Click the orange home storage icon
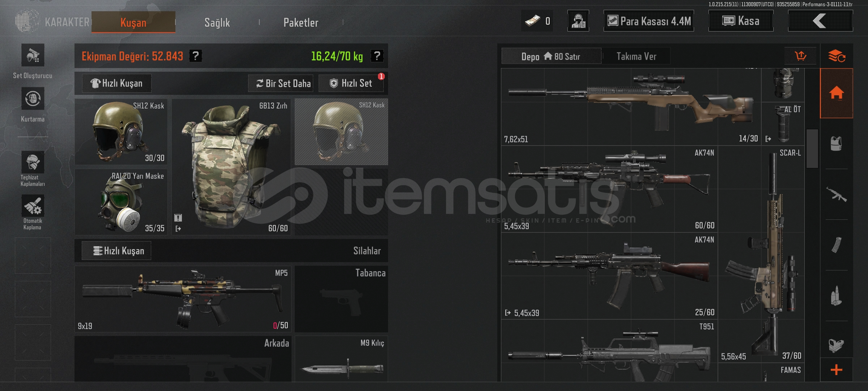 (x=837, y=93)
